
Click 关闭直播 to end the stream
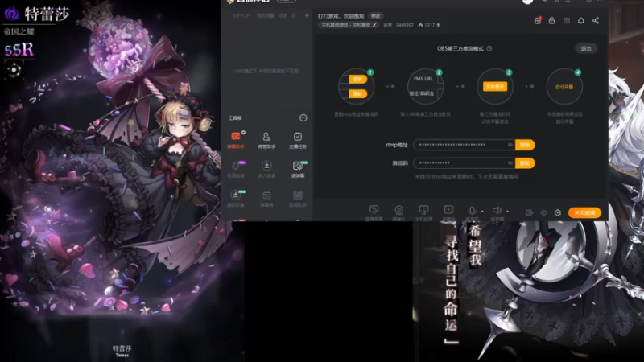click(x=584, y=212)
